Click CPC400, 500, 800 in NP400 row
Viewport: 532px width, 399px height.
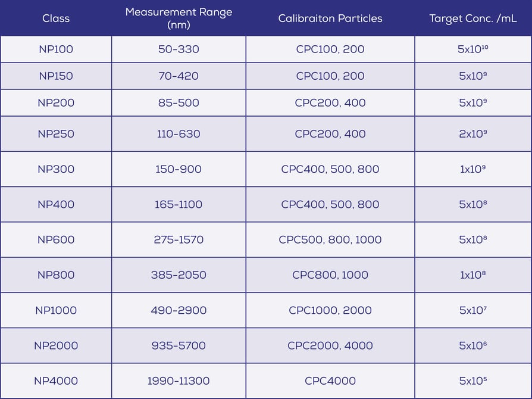pos(330,204)
